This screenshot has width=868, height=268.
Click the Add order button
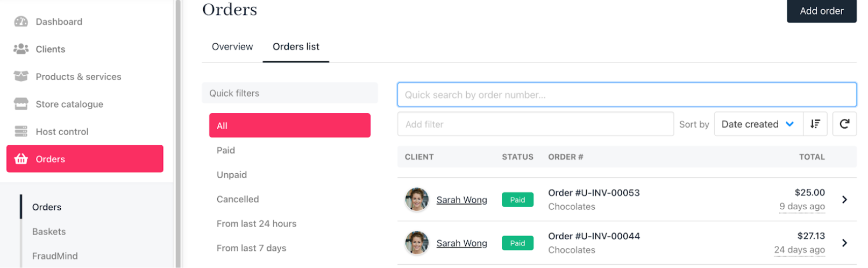click(x=822, y=11)
